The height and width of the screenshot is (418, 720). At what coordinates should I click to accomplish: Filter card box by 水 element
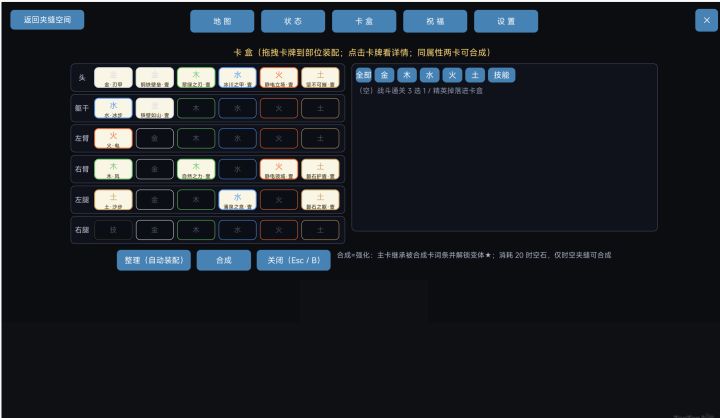pyautogui.click(x=429, y=75)
